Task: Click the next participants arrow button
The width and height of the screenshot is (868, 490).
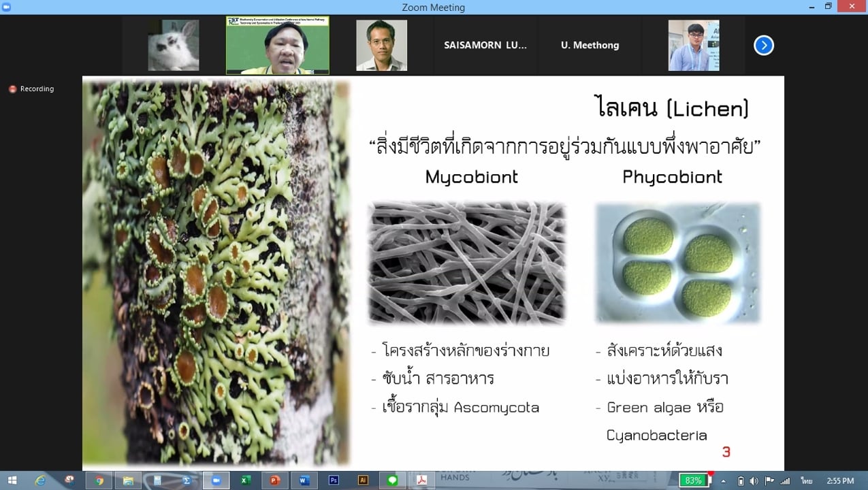Action: (763, 46)
